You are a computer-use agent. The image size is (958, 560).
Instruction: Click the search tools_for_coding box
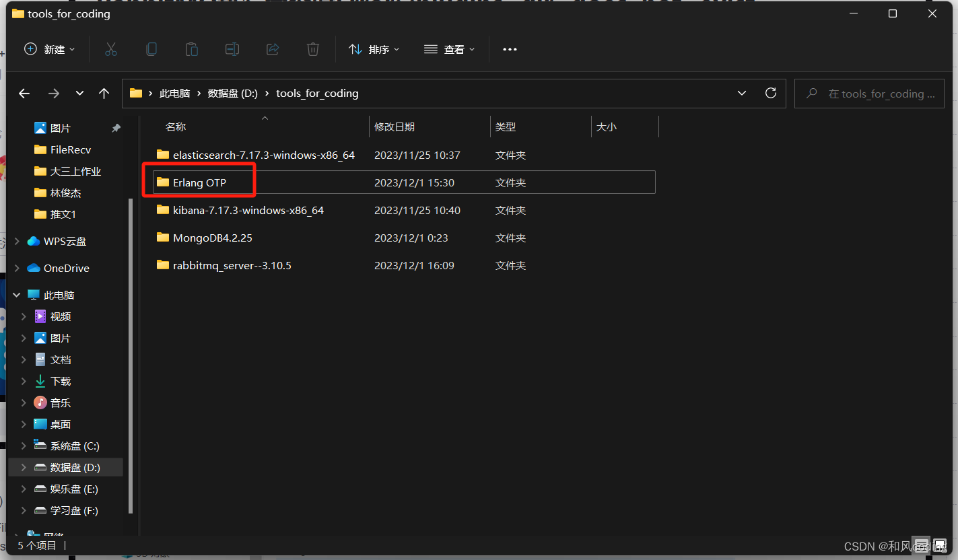click(x=870, y=94)
